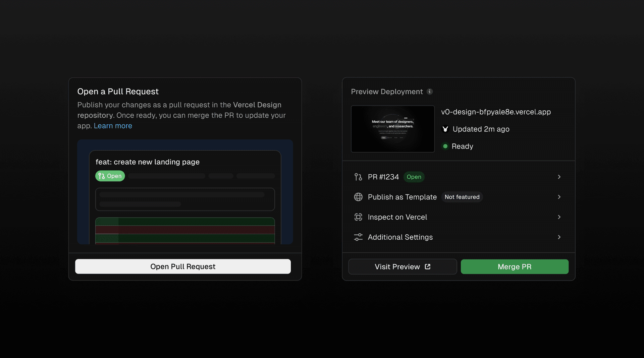Click the v0 logo beside Updated 2m ago

pyautogui.click(x=445, y=129)
